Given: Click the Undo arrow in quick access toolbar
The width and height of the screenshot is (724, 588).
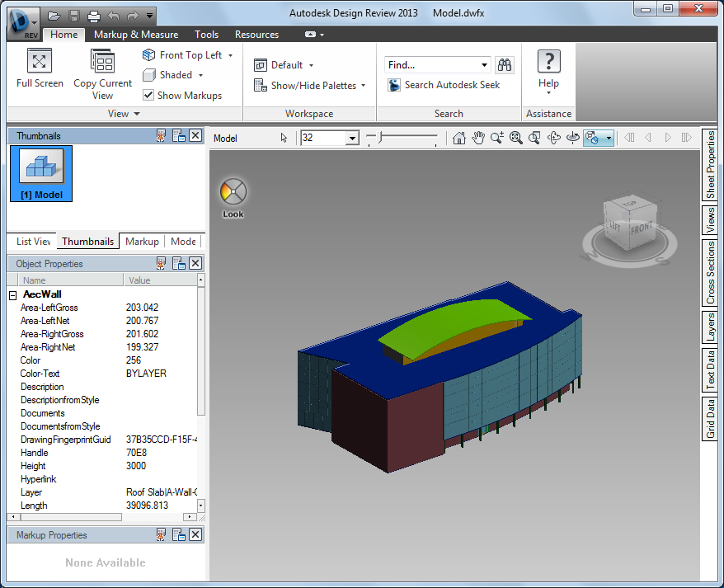Looking at the screenshot, I should click(x=113, y=16).
